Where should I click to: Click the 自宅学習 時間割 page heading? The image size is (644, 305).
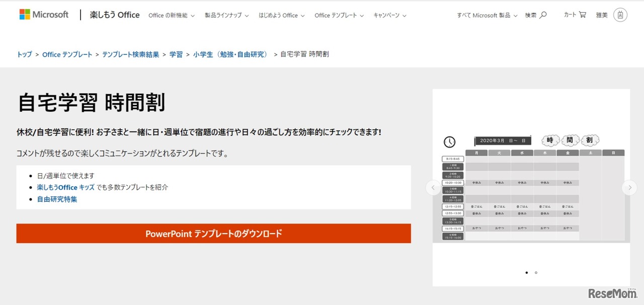pos(91,103)
